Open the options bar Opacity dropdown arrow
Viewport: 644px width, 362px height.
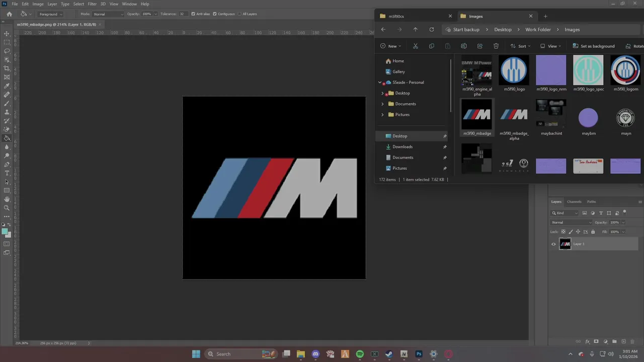[155, 14]
